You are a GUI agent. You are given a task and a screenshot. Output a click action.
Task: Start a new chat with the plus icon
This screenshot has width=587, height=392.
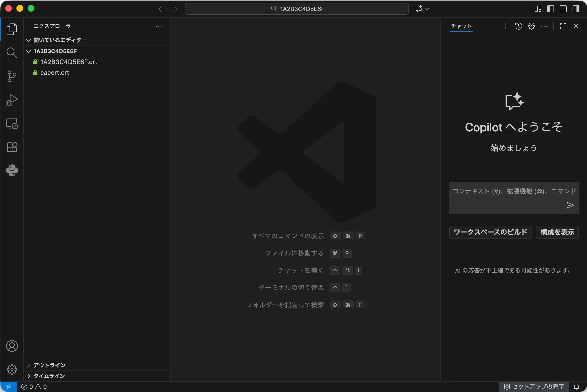pos(506,26)
